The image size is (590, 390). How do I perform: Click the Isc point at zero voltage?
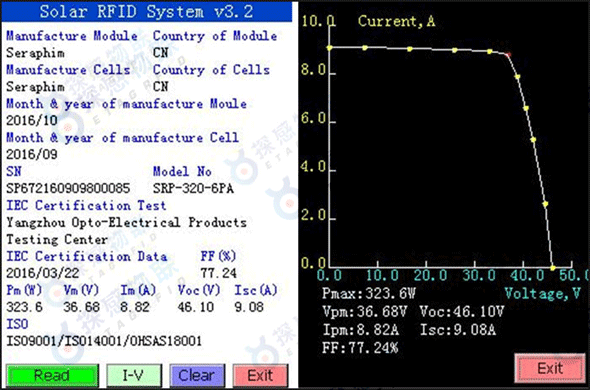[330, 48]
